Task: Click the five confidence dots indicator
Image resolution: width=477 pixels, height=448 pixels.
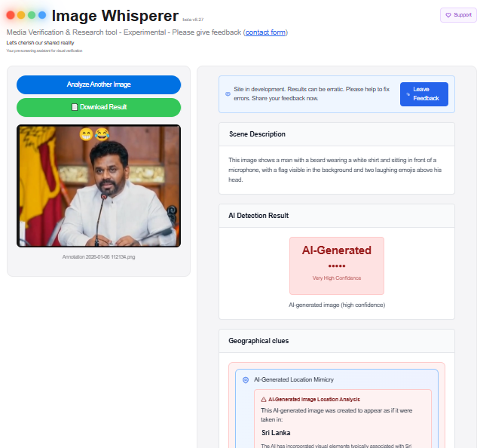Action: click(336, 266)
